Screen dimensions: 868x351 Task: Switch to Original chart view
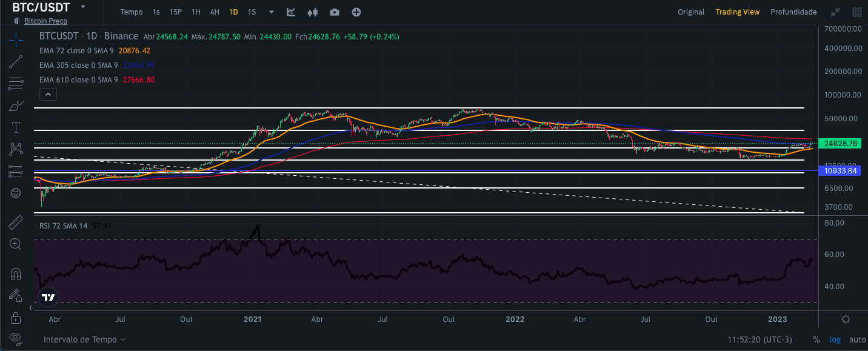[691, 12]
